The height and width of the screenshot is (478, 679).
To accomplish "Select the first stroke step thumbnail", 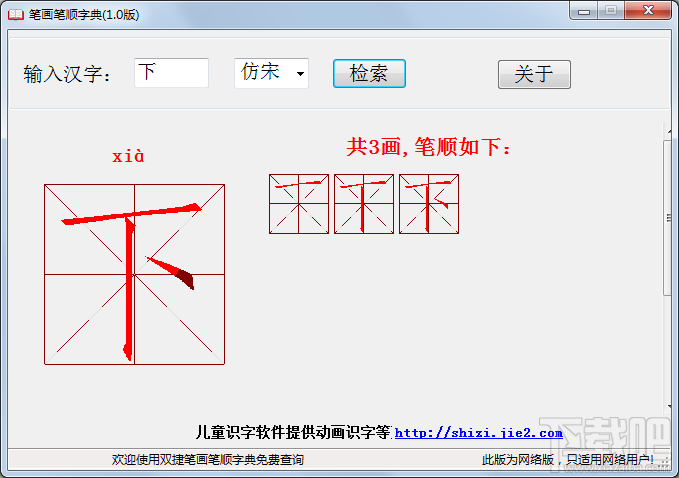I will point(299,204).
